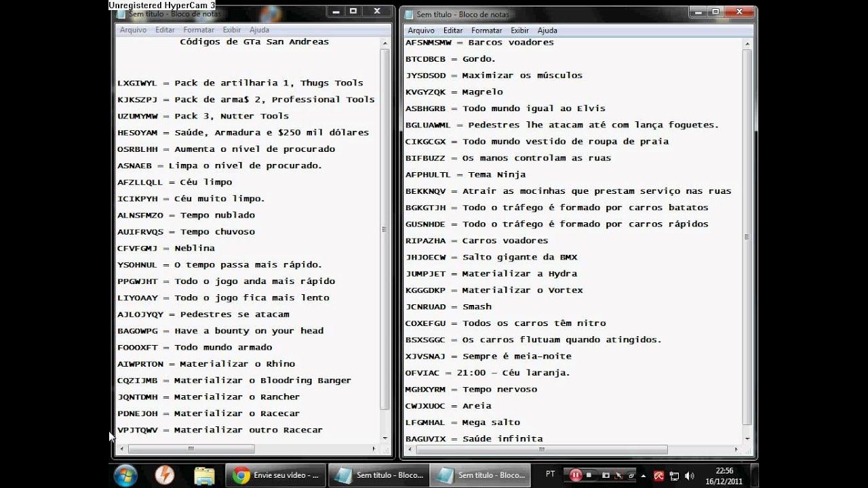Click the 'AFPHULTL = Tema Ninja' line
The height and width of the screenshot is (488, 868).
tap(466, 175)
